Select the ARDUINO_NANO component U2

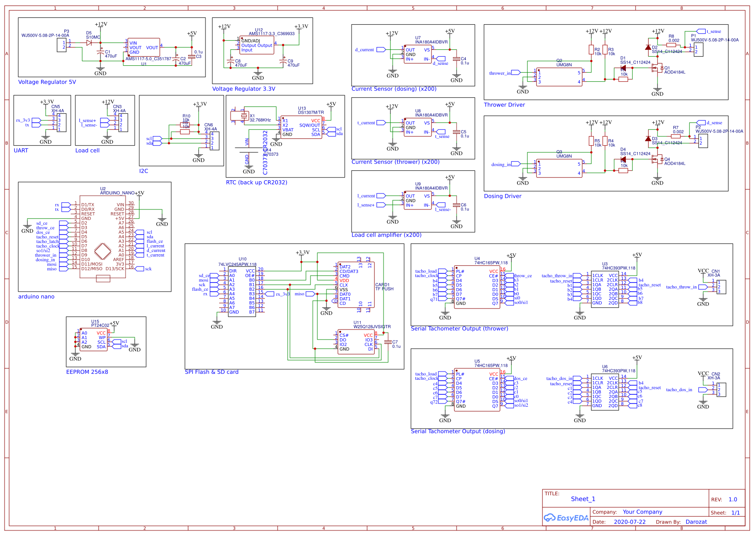(103, 237)
